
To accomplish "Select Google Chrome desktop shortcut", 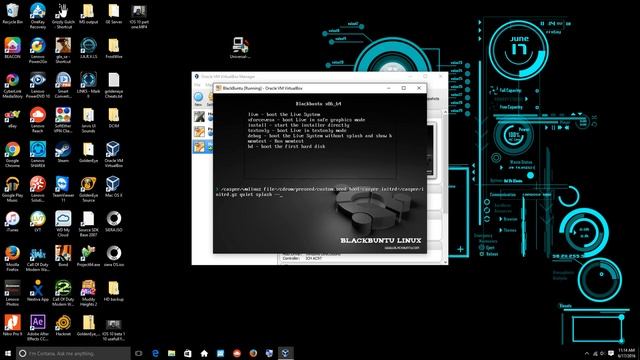I will click(x=12, y=155).
